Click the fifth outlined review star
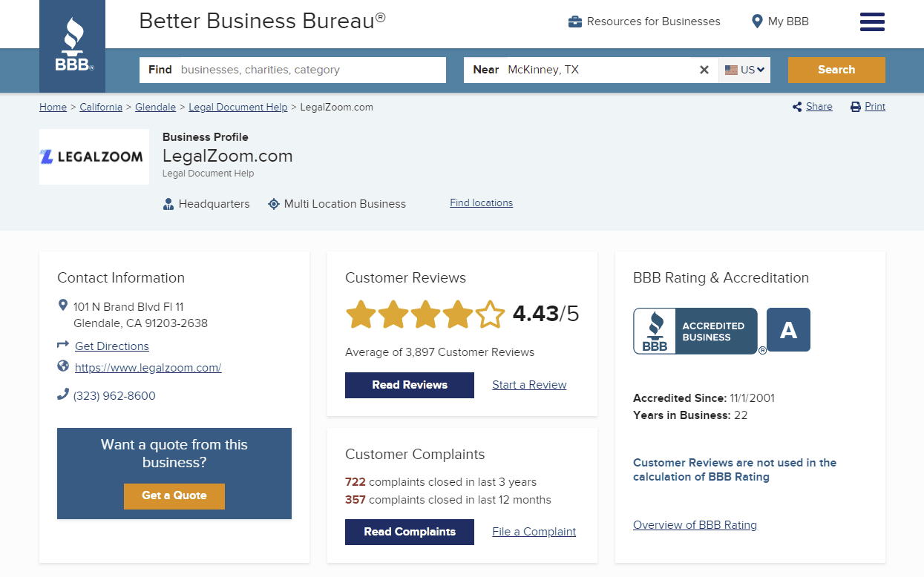Image resolution: width=924 pixels, height=577 pixels. point(490,314)
